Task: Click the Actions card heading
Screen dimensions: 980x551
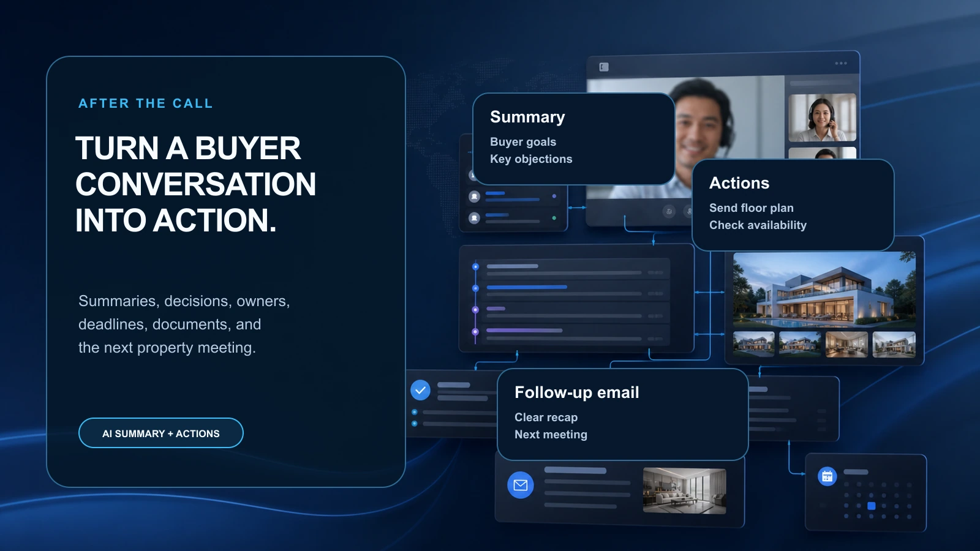Action: pyautogui.click(x=739, y=183)
